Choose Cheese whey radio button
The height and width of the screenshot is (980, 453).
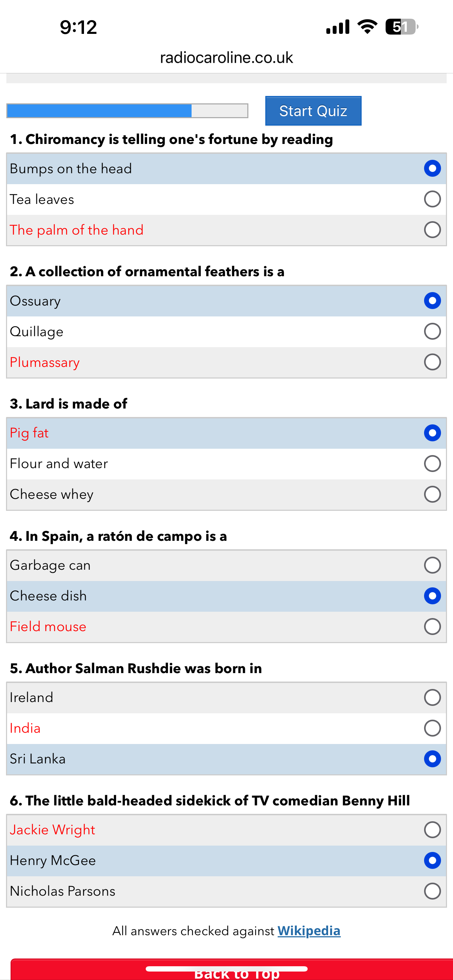(x=433, y=494)
